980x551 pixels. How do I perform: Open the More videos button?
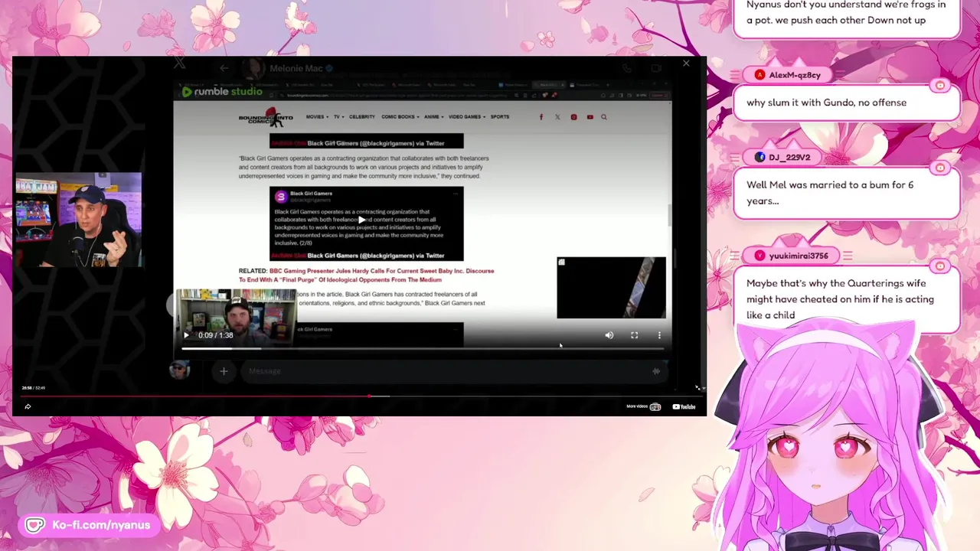643,406
